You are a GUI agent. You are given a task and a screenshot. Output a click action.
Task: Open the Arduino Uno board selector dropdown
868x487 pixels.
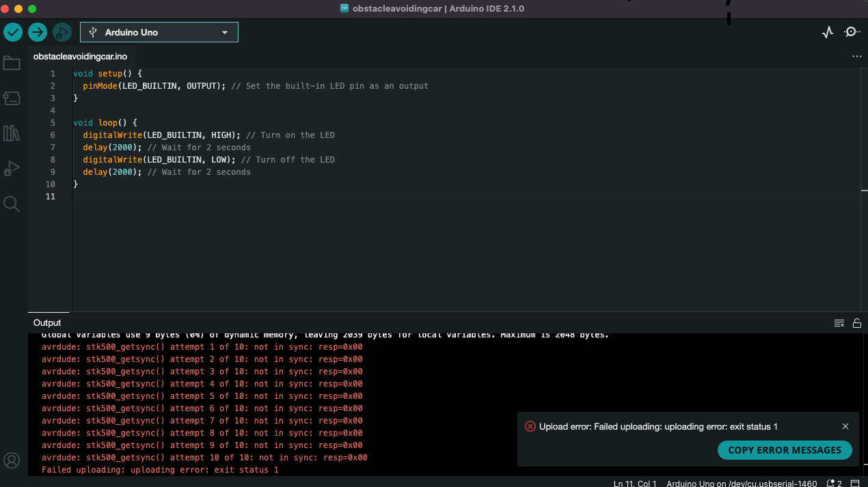159,31
